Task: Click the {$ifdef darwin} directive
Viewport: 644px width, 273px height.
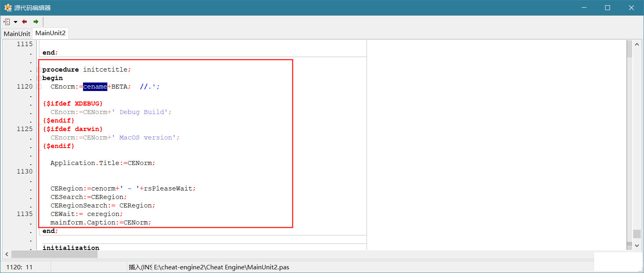Action: pos(73,129)
